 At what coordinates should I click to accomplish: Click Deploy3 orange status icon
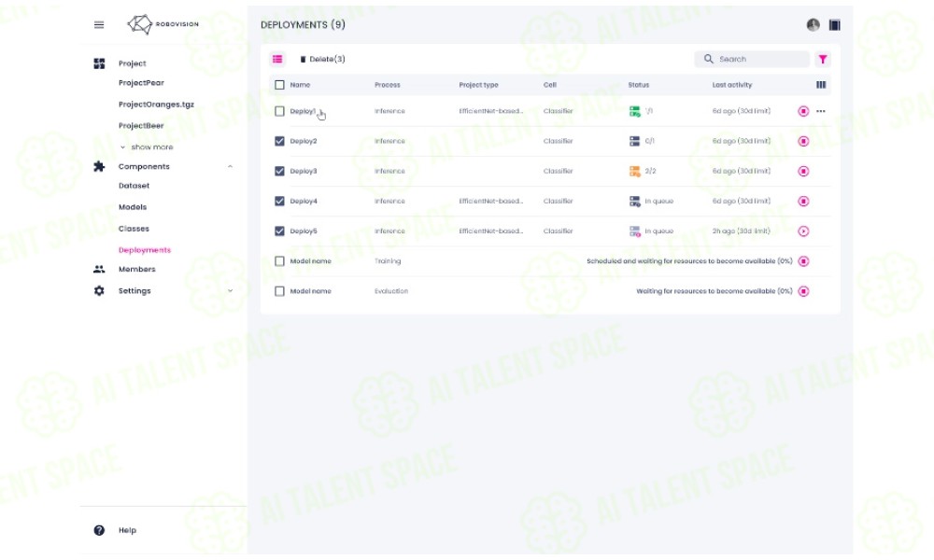click(634, 172)
